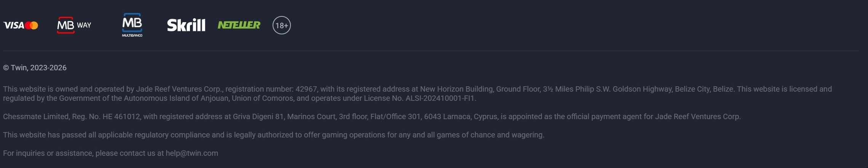The width and height of the screenshot is (868, 168).
Task: Click the Mastercard overlapping circles logo
Action: [32, 26]
